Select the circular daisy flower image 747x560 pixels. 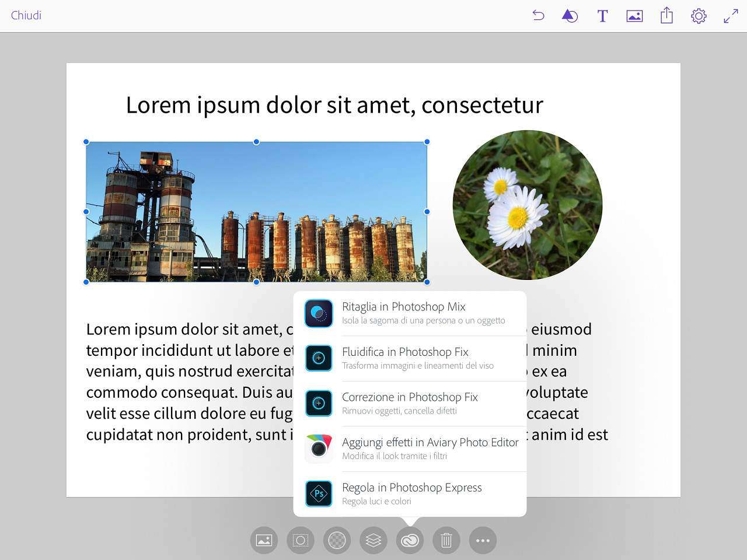click(528, 205)
